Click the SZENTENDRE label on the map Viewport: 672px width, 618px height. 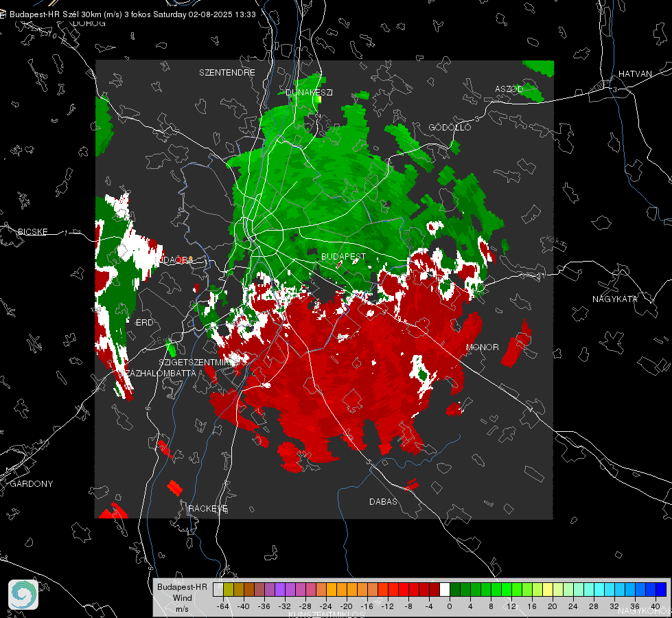tap(227, 73)
